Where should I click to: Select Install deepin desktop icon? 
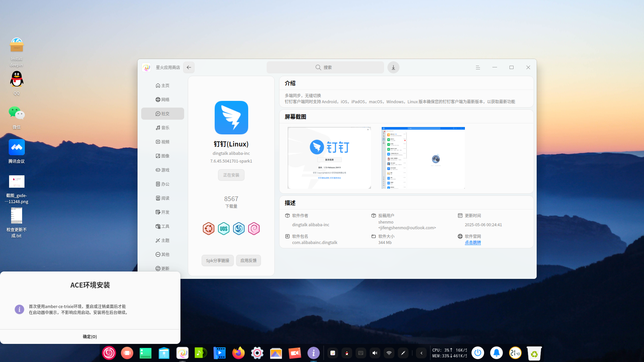click(16, 52)
